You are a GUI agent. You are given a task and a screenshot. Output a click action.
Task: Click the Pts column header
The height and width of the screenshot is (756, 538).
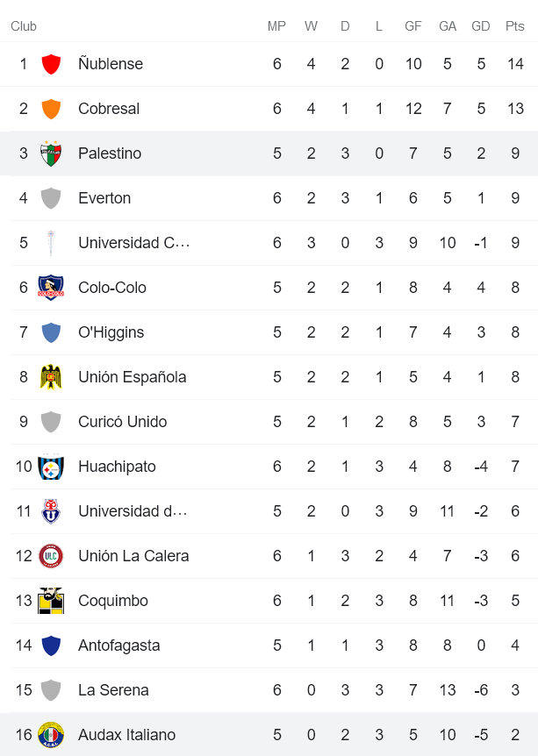pos(515,26)
